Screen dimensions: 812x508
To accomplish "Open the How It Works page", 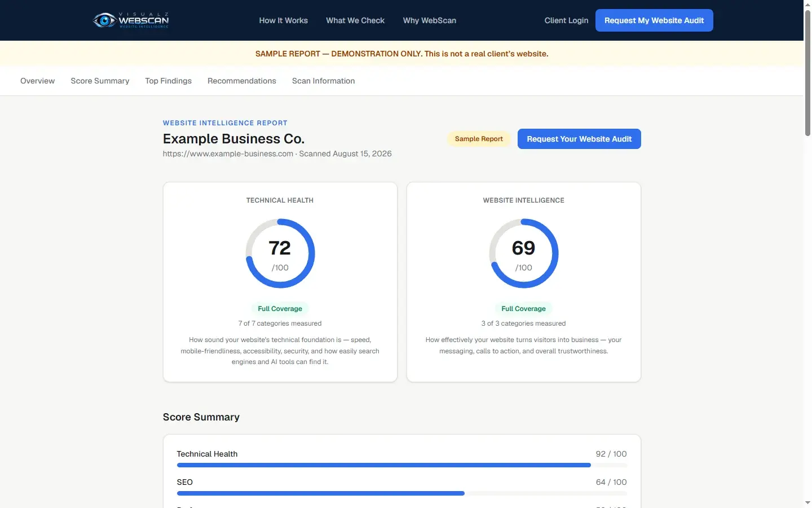I will [x=284, y=20].
